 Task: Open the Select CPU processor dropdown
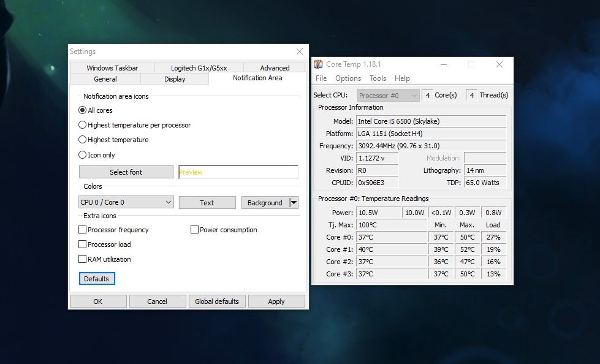point(386,95)
